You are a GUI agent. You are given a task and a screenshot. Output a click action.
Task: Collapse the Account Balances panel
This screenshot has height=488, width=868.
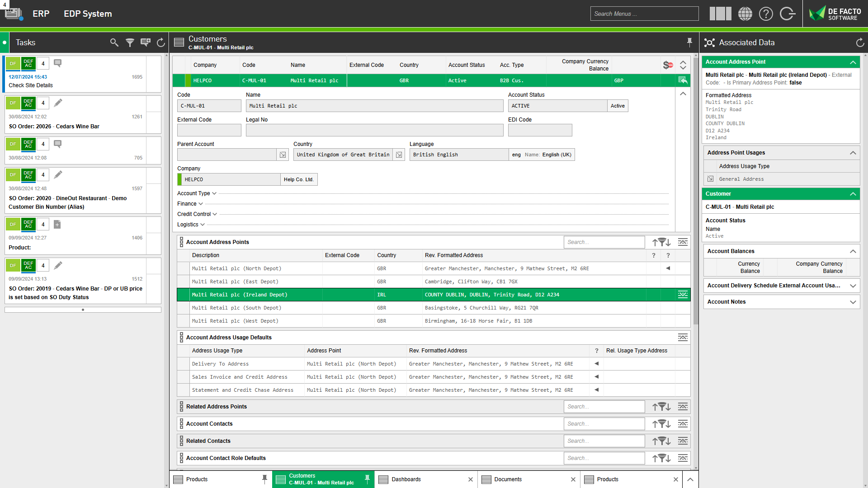pyautogui.click(x=853, y=251)
